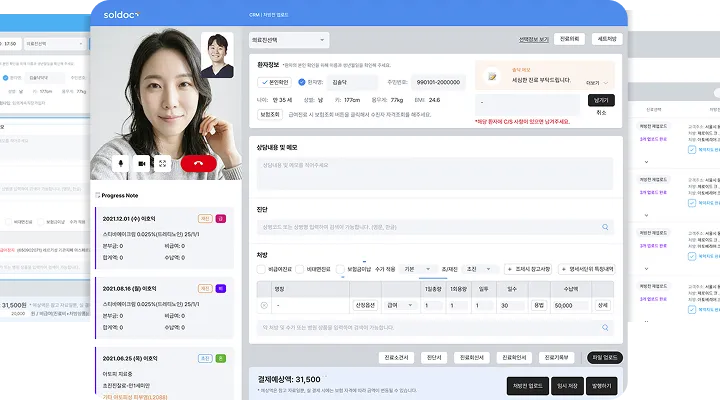Click the soldoc logo
The height and width of the screenshot is (400, 720).
121,15
